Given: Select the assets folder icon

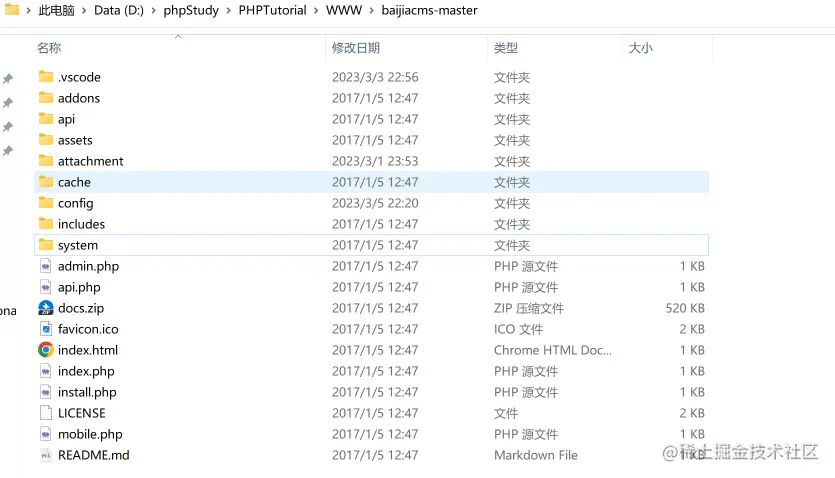Looking at the screenshot, I should tap(46, 139).
